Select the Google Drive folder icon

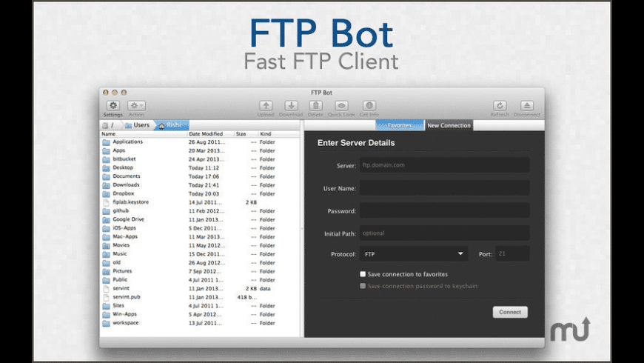pos(106,220)
